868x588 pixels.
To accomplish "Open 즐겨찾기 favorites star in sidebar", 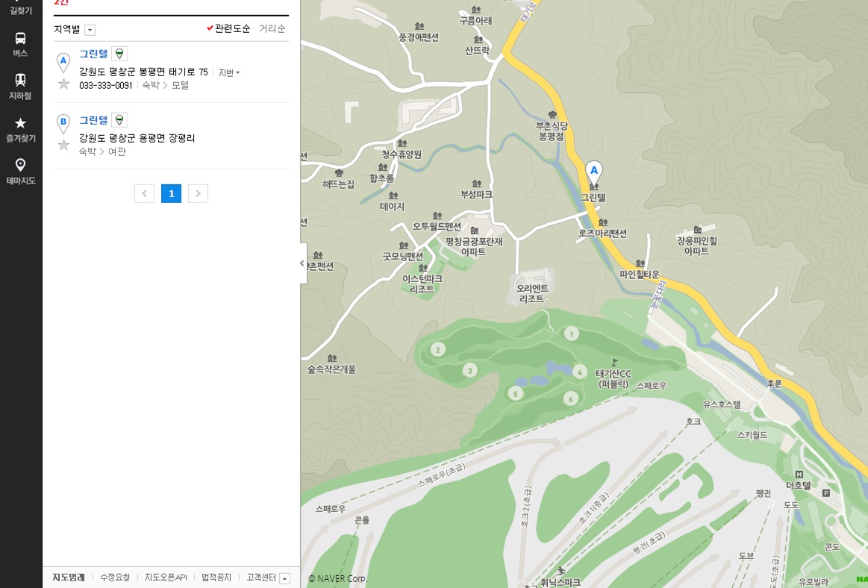I will (x=20, y=128).
